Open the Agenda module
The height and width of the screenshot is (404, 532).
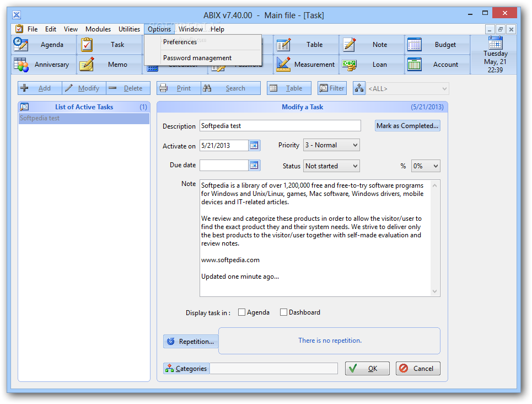coord(44,45)
